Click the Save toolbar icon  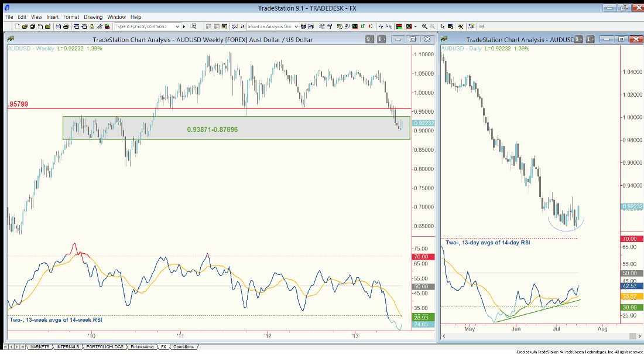coord(58,26)
